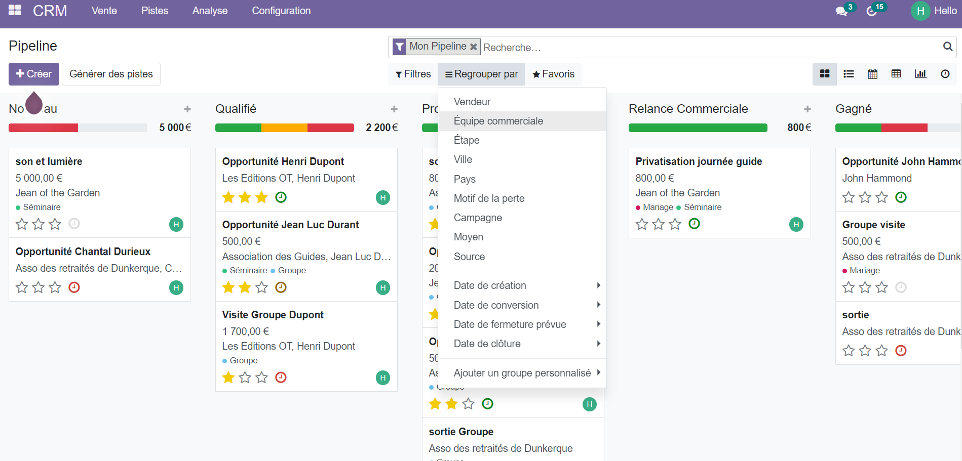The width and height of the screenshot is (962, 461).
Task: Click Générer des pistes button
Action: [x=111, y=74]
